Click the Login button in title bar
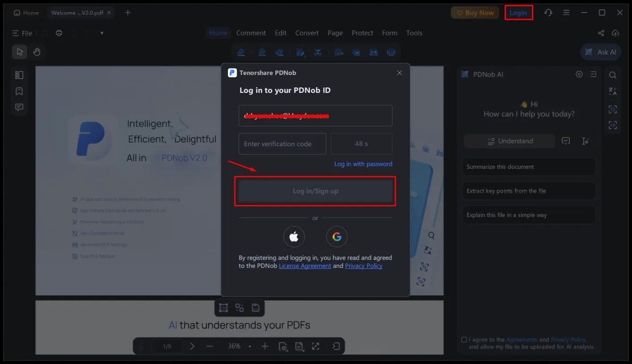This screenshot has width=632, height=364. 518,13
